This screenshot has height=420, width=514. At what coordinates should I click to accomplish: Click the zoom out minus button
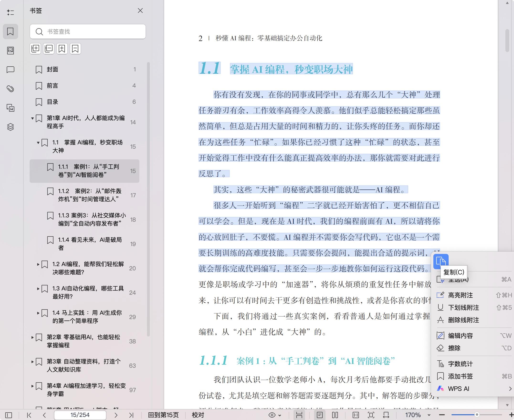coord(442,415)
